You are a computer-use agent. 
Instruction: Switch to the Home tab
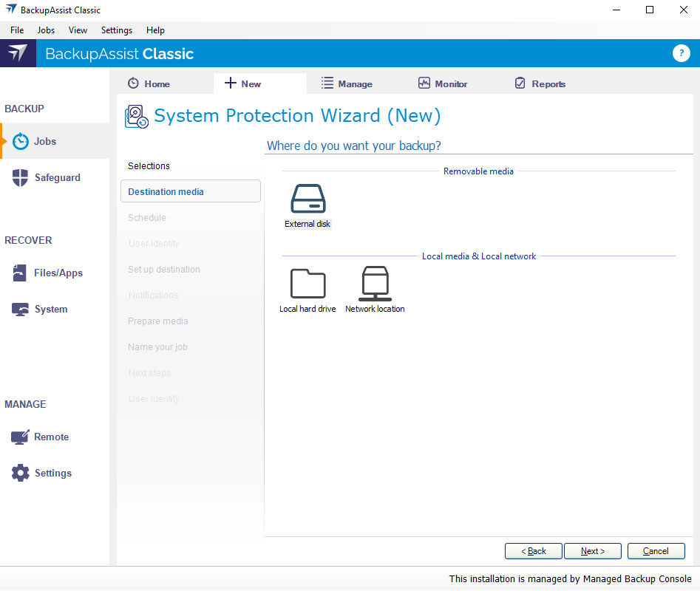pyautogui.click(x=149, y=83)
